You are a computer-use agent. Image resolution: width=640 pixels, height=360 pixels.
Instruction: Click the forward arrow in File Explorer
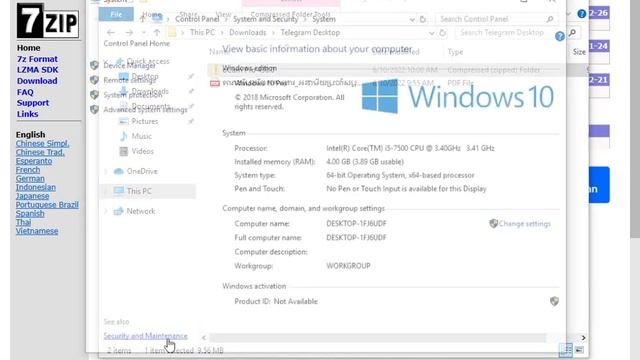tap(129, 33)
